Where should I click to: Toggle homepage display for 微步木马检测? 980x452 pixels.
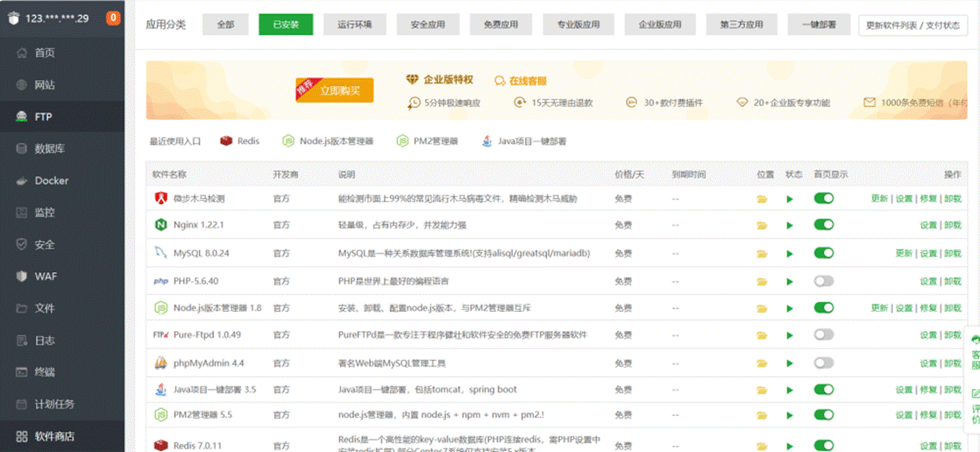pyautogui.click(x=823, y=198)
